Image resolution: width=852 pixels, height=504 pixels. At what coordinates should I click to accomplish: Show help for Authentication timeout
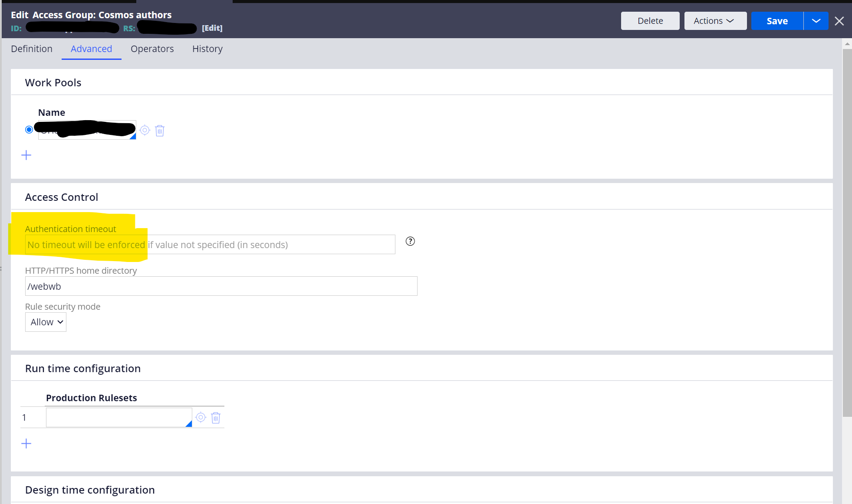pyautogui.click(x=410, y=241)
